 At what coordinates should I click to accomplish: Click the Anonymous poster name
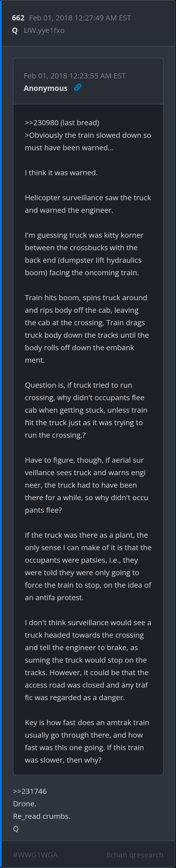(x=45, y=88)
